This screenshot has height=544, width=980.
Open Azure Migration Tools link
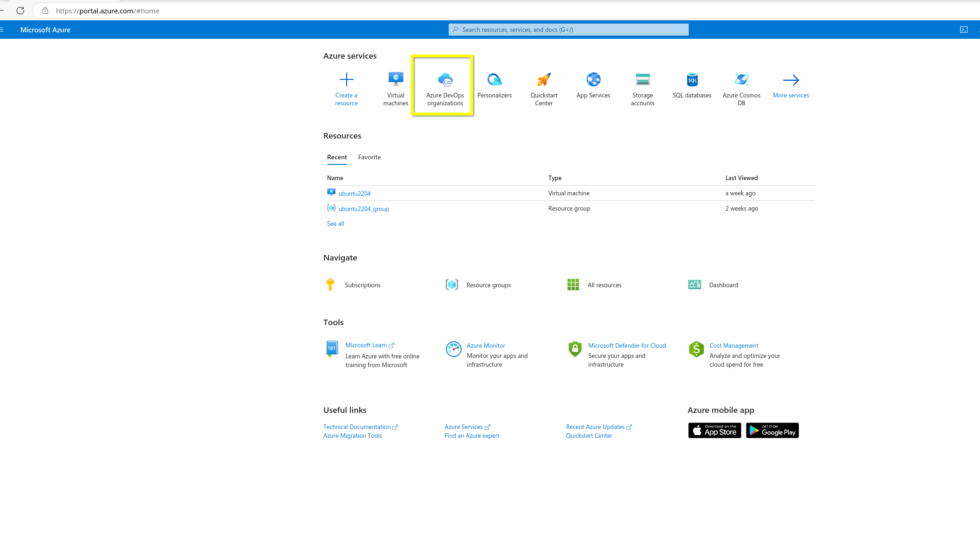(353, 435)
